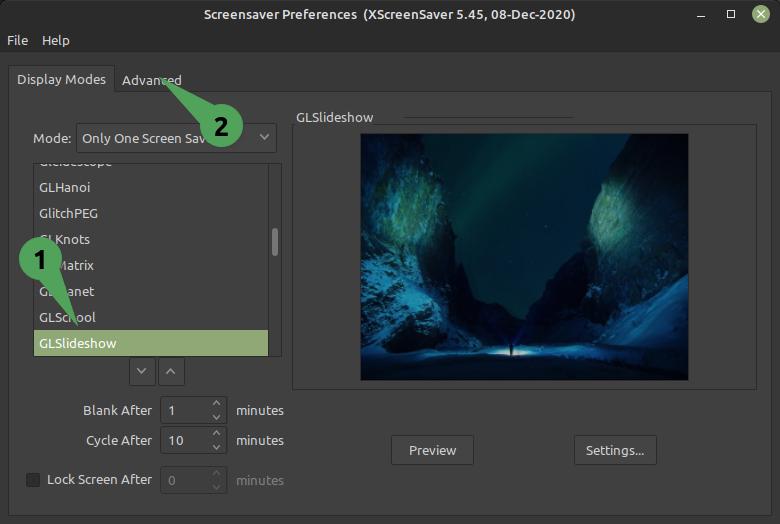Click the screensaver list scrollbar handle
Viewport: 780px width, 524px height.
click(x=275, y=242)
